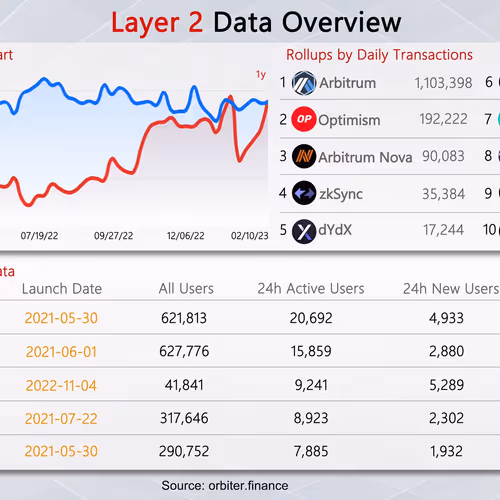Click launch date 2021-06-01

pyautogui.click(x=61, y=352)
